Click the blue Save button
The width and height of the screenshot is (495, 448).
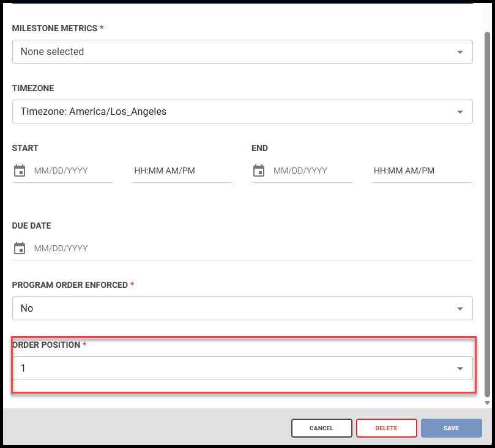[x=451, y=428]
